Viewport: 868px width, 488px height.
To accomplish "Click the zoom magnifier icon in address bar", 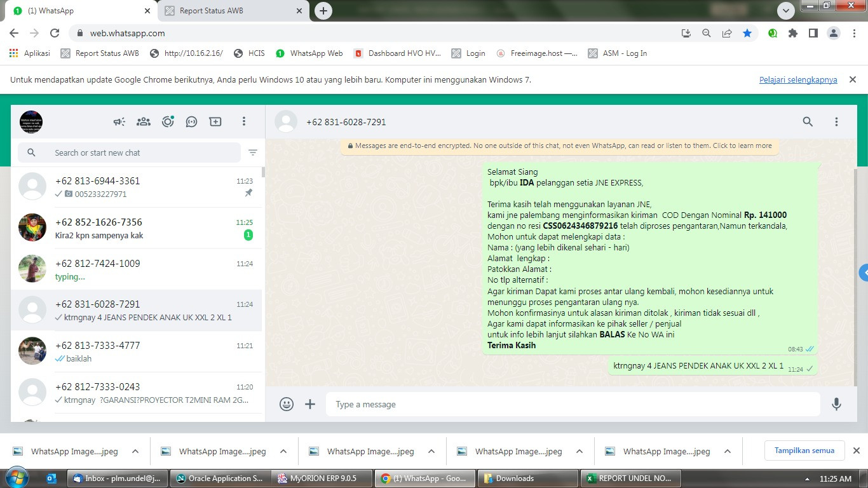I will 706,33.
